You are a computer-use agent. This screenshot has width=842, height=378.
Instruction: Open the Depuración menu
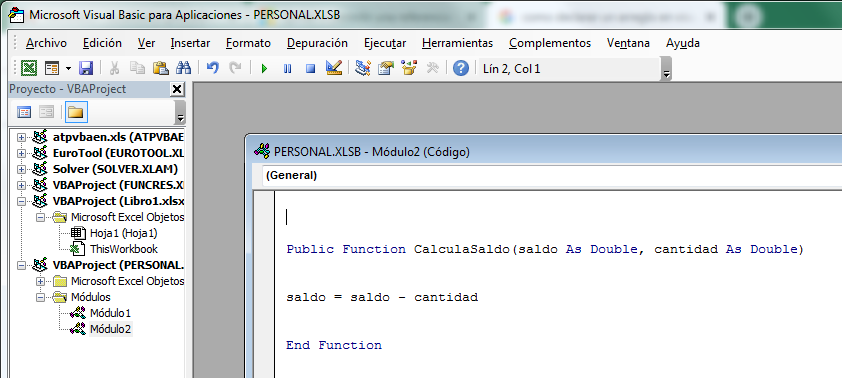tap(317, 43)
